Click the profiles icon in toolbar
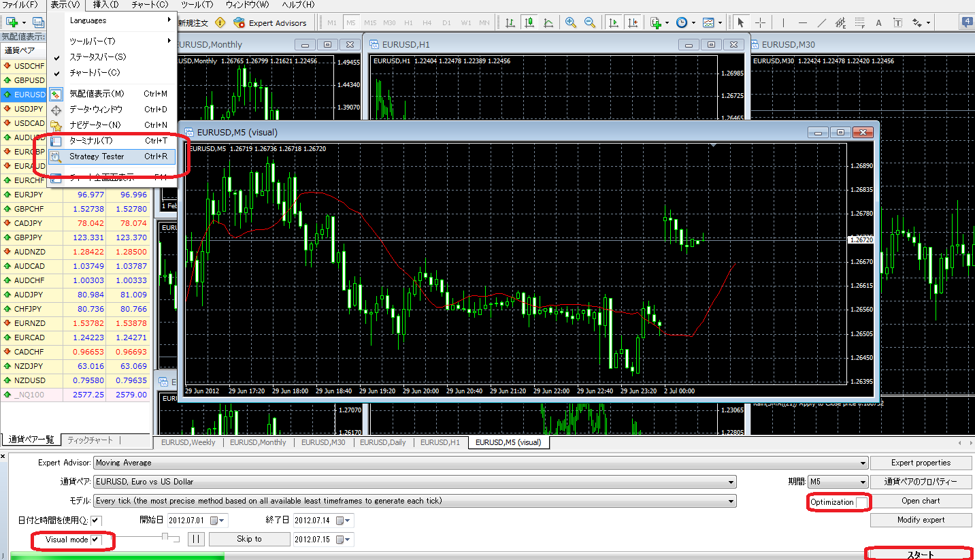The image size is (975, 560). coord(38,22)
